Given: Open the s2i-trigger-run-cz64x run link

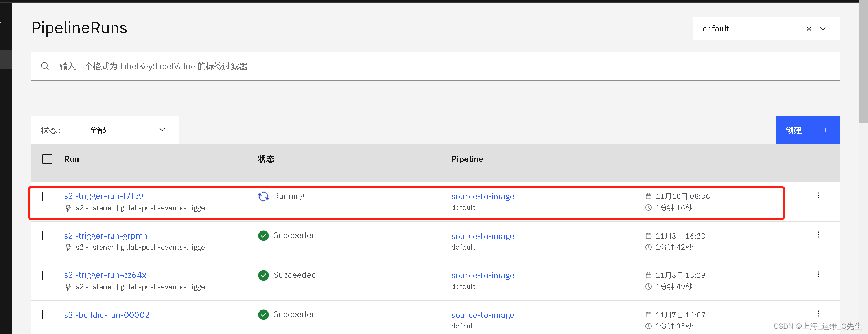Looking at the screenshot, I should (x=105, y=275).
